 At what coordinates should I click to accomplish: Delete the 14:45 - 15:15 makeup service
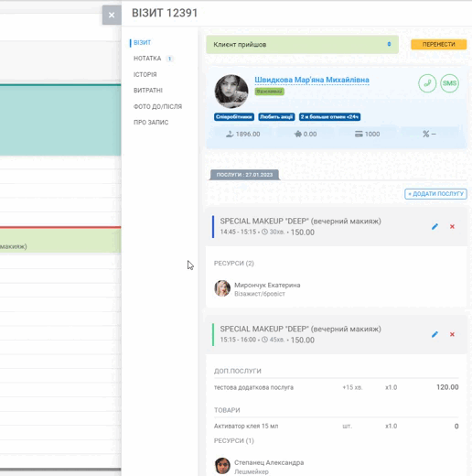[x=452, y=226]
